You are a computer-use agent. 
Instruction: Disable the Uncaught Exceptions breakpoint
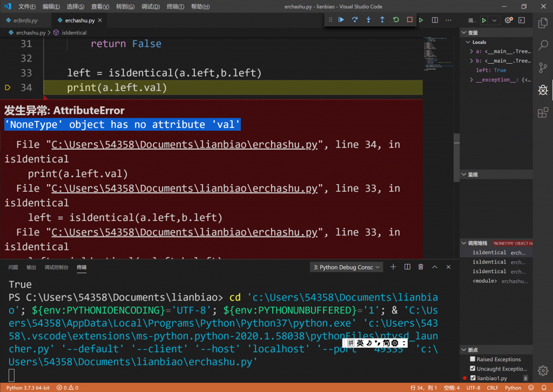pyautogui.click(x=473, y=369)
